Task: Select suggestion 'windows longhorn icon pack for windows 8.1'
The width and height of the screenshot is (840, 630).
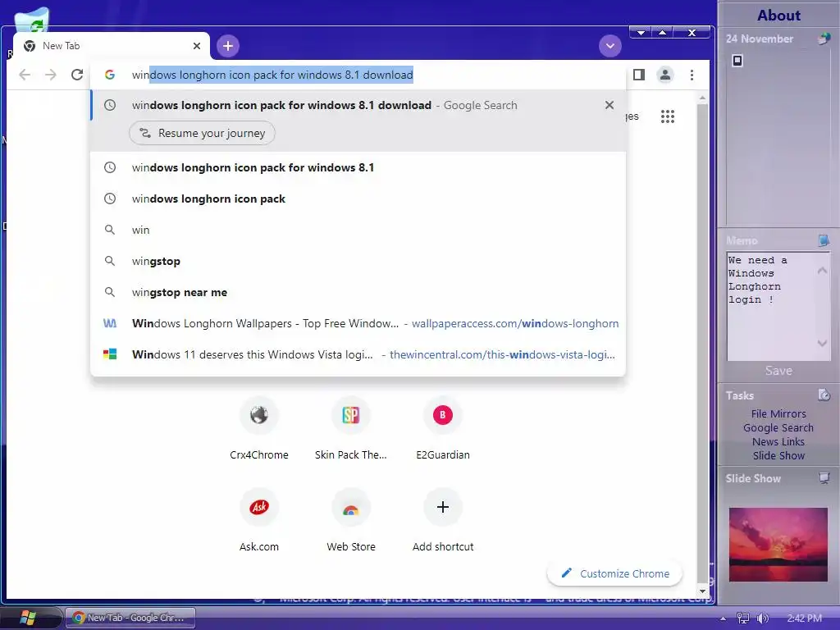Action: pos(358,167)
